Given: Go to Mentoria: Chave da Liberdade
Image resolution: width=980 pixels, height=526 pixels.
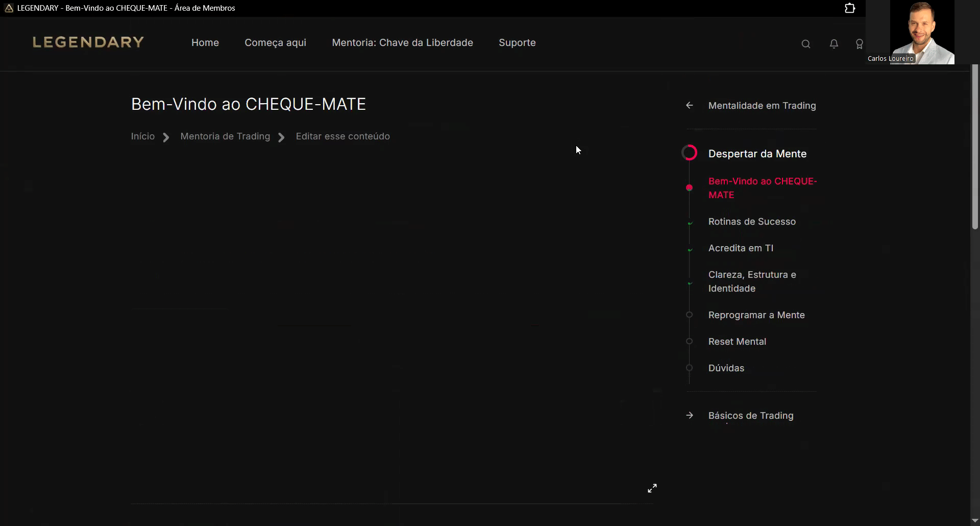Looking at the screenshot, I should 402,43.
